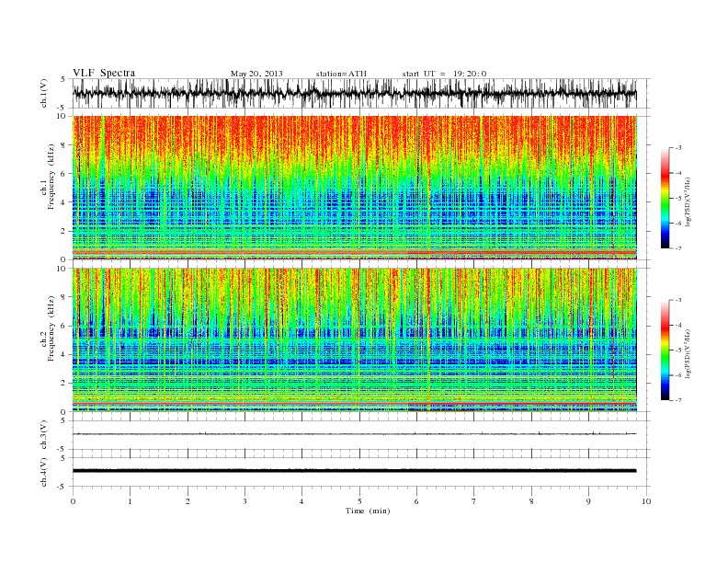The height and width of the screenshot is (563, 728).
Task: Click the '2' kHz tick of ch.2 spectrogram
Action: tap(64, 383)
